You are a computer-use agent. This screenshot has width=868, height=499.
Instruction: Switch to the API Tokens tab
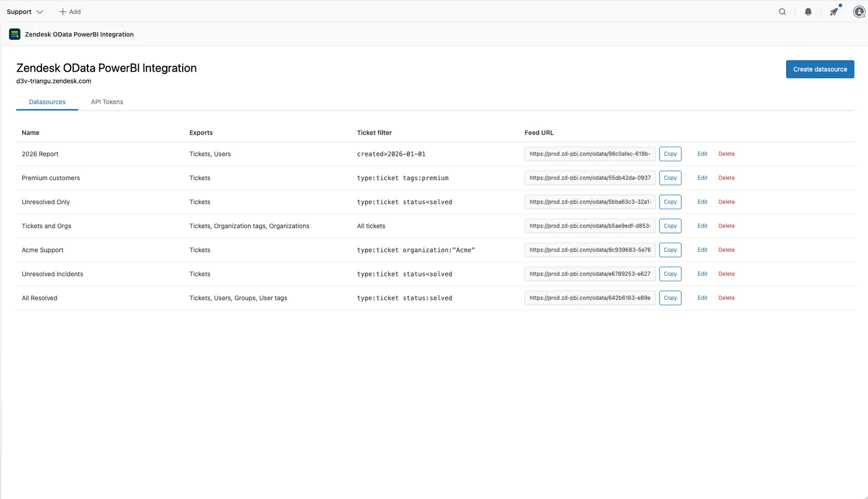[x=107, y=102]
